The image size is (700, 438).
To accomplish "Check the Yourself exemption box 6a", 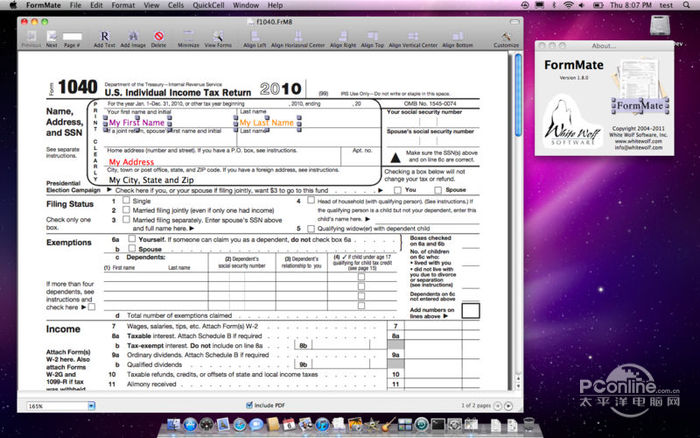I will click(132, 239).
